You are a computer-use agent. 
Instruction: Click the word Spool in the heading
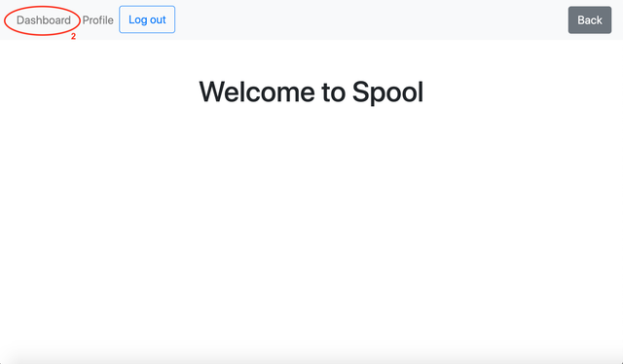point(387,92)
